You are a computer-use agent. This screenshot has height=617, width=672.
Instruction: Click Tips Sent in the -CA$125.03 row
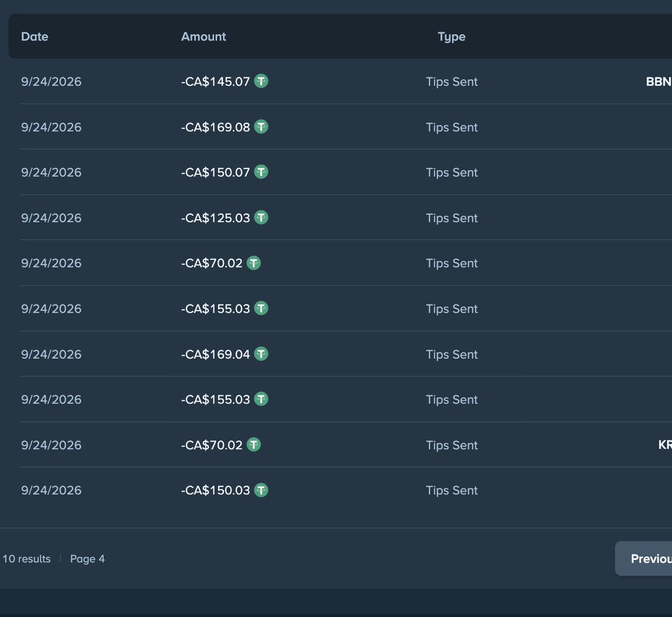(x=452, y=218)
